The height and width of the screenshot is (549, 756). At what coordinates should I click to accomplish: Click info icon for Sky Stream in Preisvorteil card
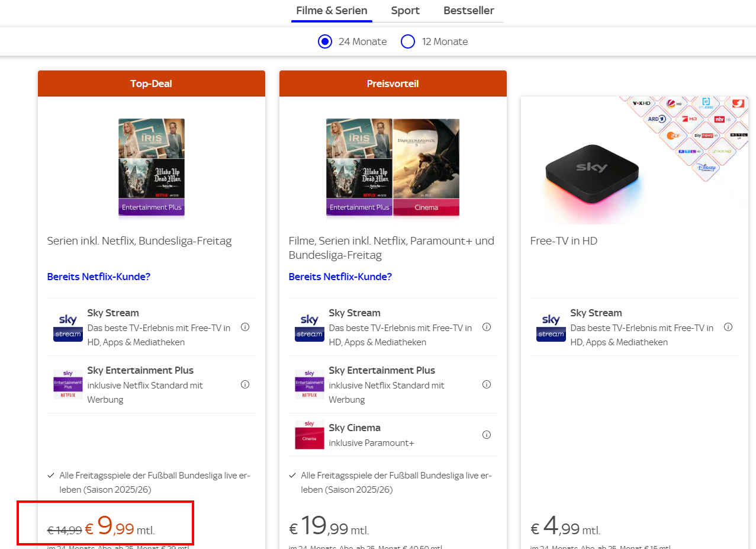487,327
